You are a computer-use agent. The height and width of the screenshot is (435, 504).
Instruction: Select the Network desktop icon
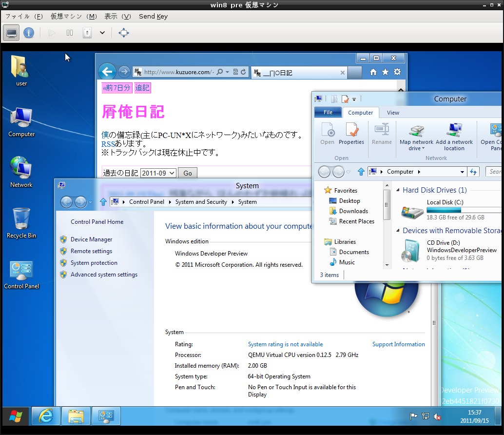21,172
